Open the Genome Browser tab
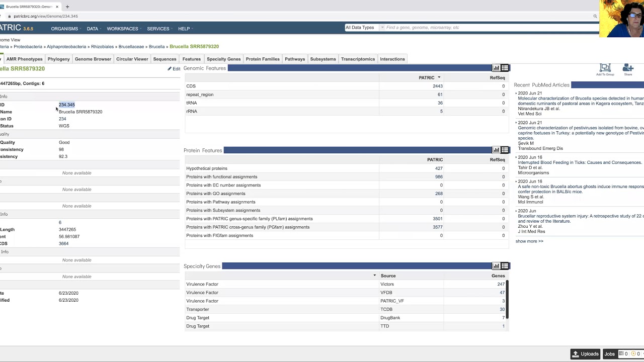 tap(93, 59)
